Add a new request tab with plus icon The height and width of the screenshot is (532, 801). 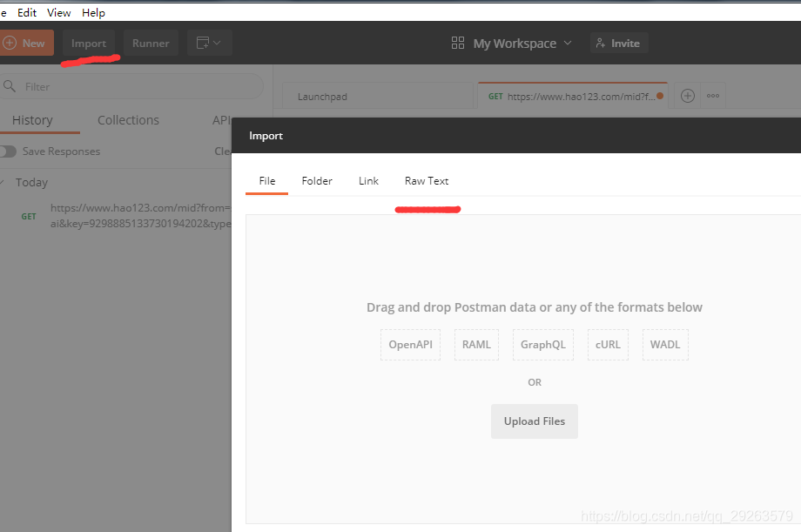coord(688,96)
